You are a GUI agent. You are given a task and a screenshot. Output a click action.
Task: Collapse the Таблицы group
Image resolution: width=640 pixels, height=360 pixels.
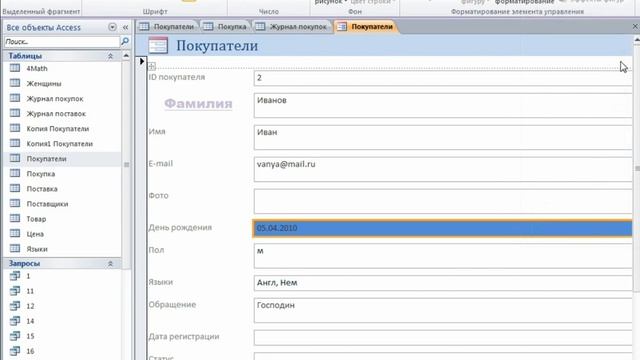pyautogui.click(x=110, y=56)
